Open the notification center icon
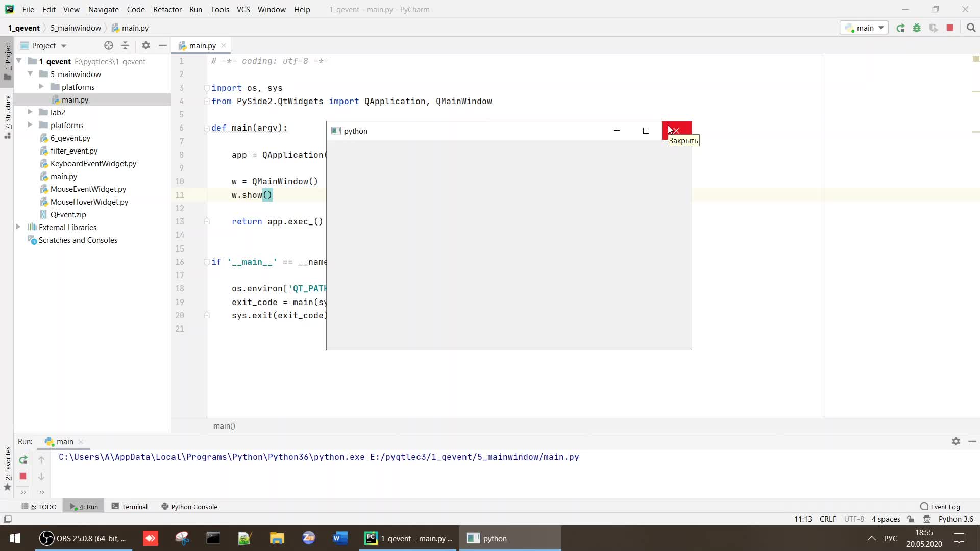This screenshot has width=980, height=551. (x=959, y=538)
